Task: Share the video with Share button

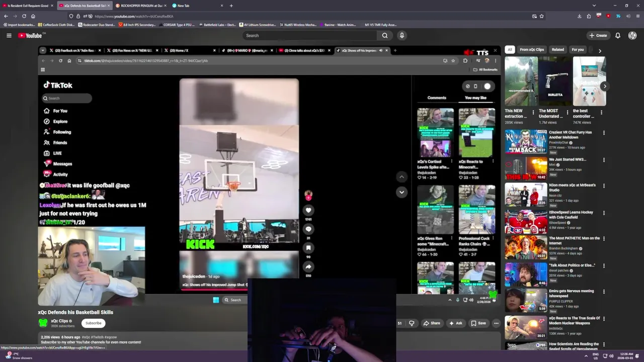Action: [x=432, y=323]
